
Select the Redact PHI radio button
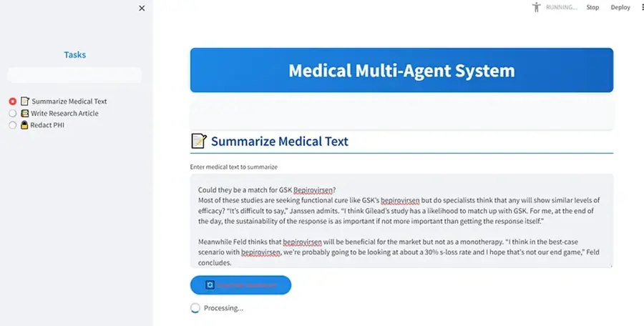point(13,125)
